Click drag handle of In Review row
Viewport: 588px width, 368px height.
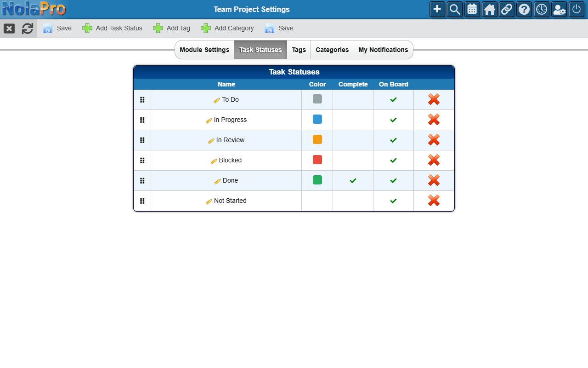point(142,140)
